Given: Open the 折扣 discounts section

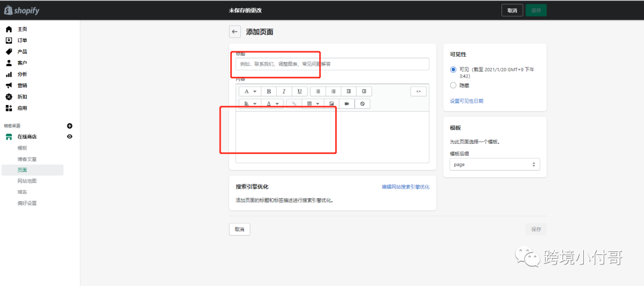Looking at the screenshot, I should click(x=22, y=97).
